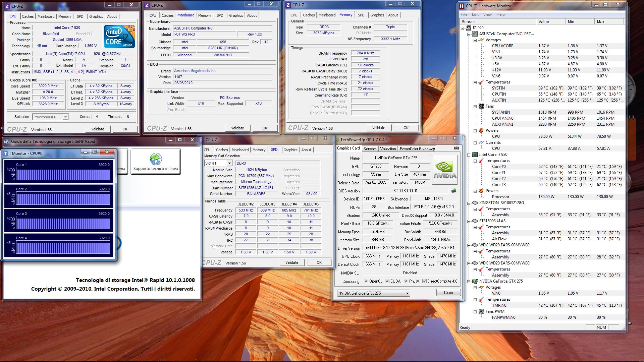
Task: Click the Voltages lightning icon under ASUSTeK
Action: click(481, 40)
